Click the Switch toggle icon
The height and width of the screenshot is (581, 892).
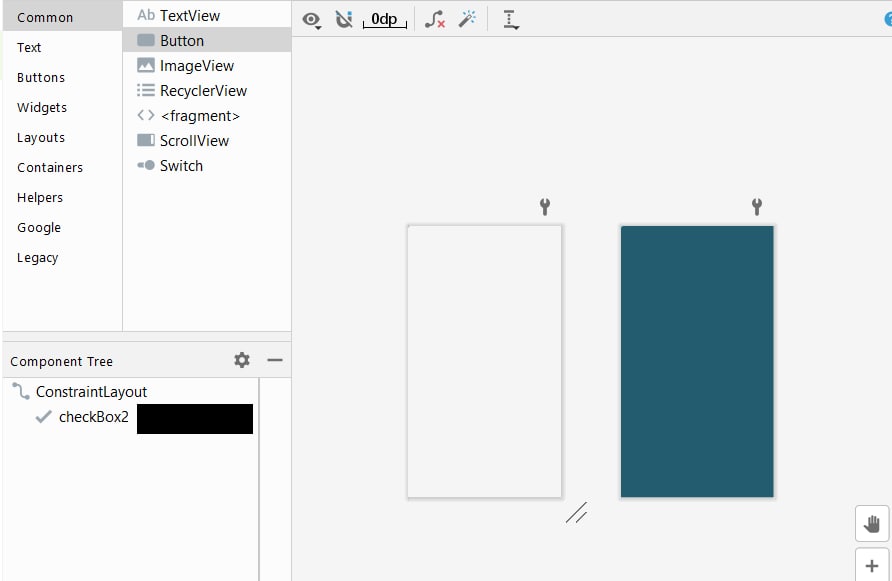click(x=146, y=165)
